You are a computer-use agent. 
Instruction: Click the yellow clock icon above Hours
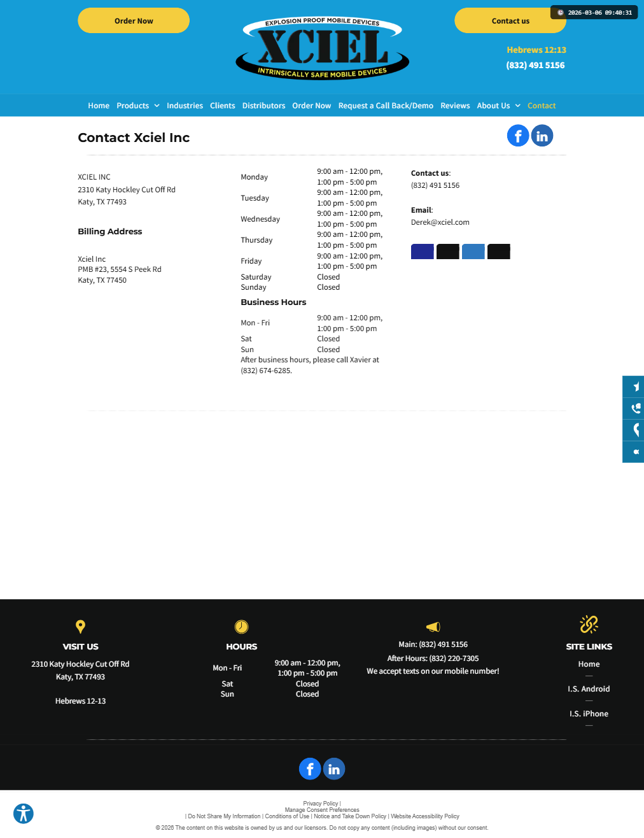tap(242, 627)
